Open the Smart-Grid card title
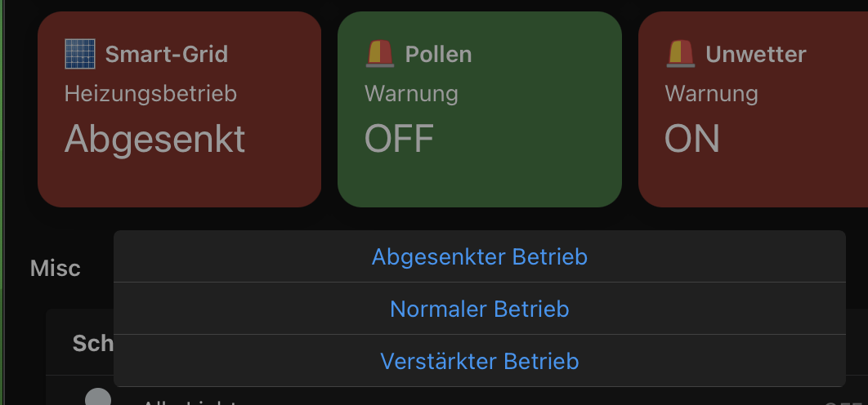This screenshot has width=868, height=405. pos(167,54)
